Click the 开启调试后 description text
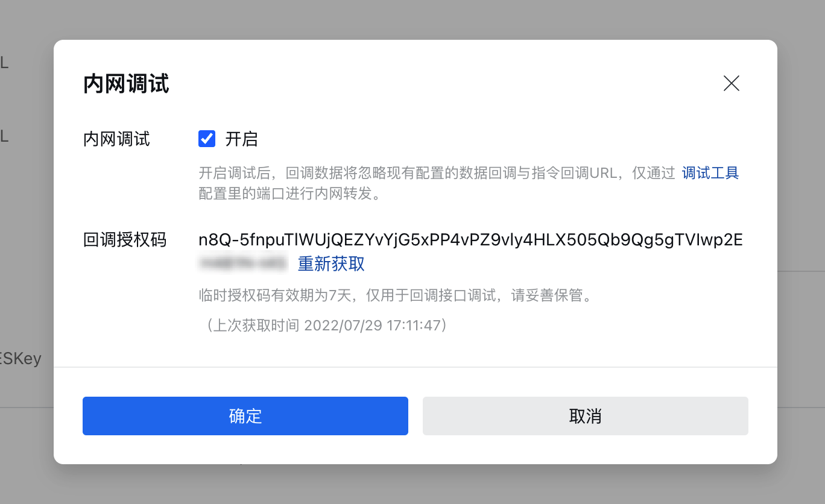825x504 pixels. click(x=437, y=174)
